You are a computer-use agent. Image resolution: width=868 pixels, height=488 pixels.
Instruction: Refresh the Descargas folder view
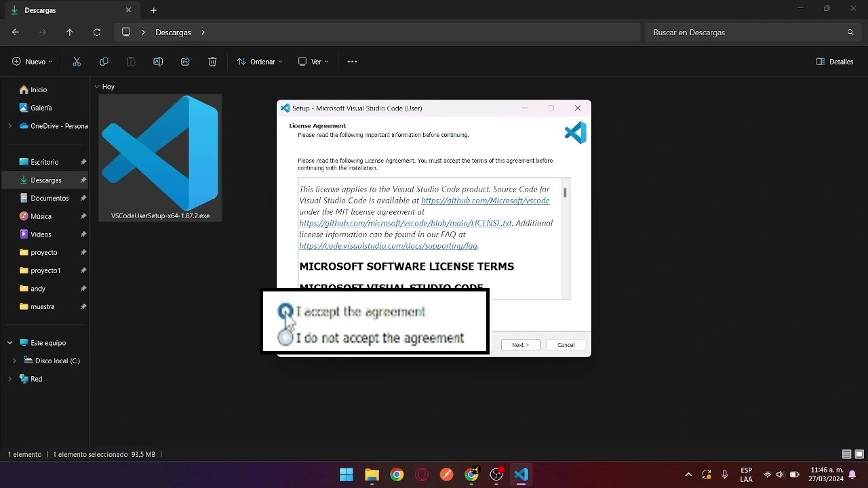tap(97, 32)
